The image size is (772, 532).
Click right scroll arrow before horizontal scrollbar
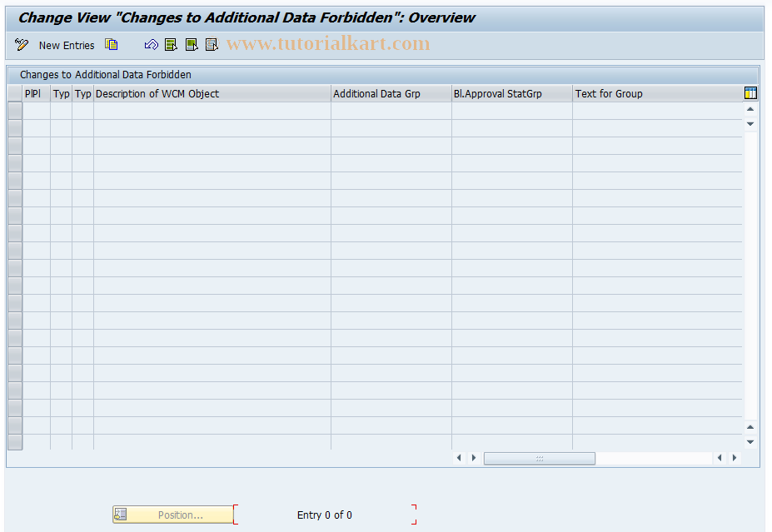[474, 458]
